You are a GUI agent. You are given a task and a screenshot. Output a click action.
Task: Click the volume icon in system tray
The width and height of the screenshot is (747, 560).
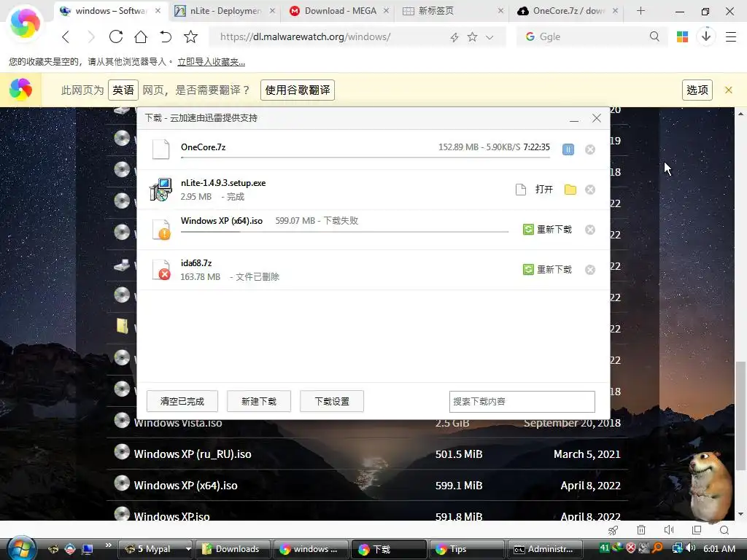[690, 548]
